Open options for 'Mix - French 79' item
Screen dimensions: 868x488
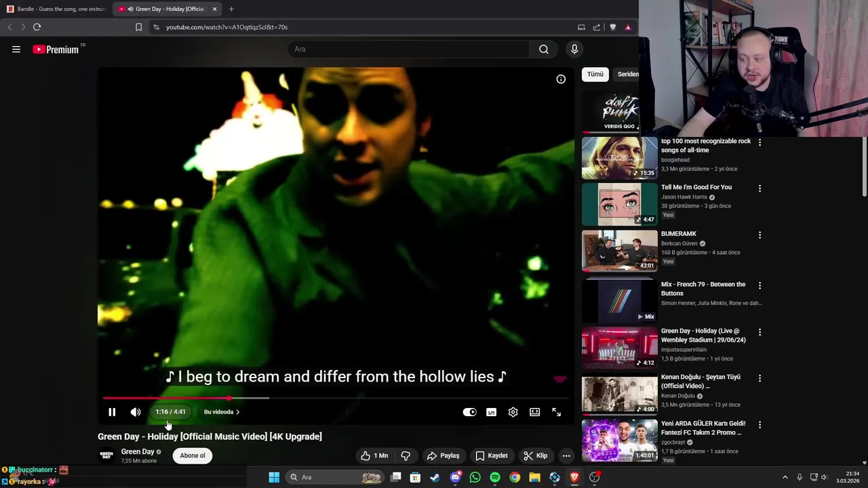(759, 285)
